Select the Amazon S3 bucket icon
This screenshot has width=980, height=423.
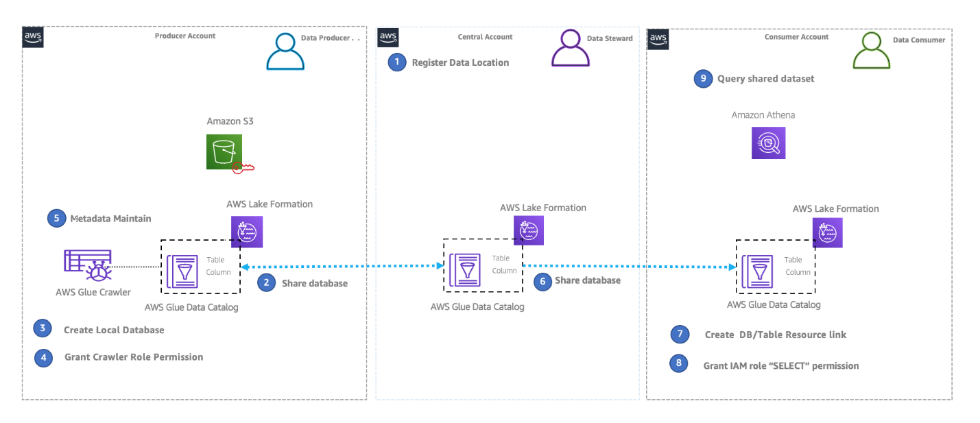224,152
